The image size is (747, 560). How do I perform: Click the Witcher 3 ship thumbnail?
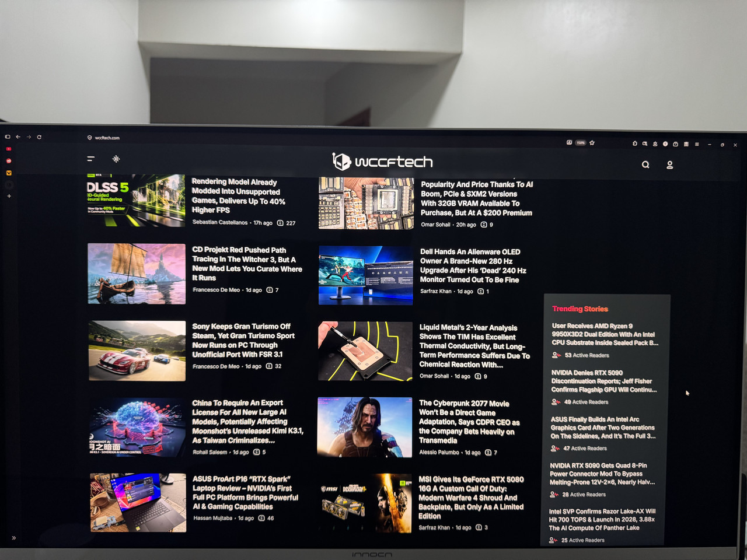(x=137, y=274)
